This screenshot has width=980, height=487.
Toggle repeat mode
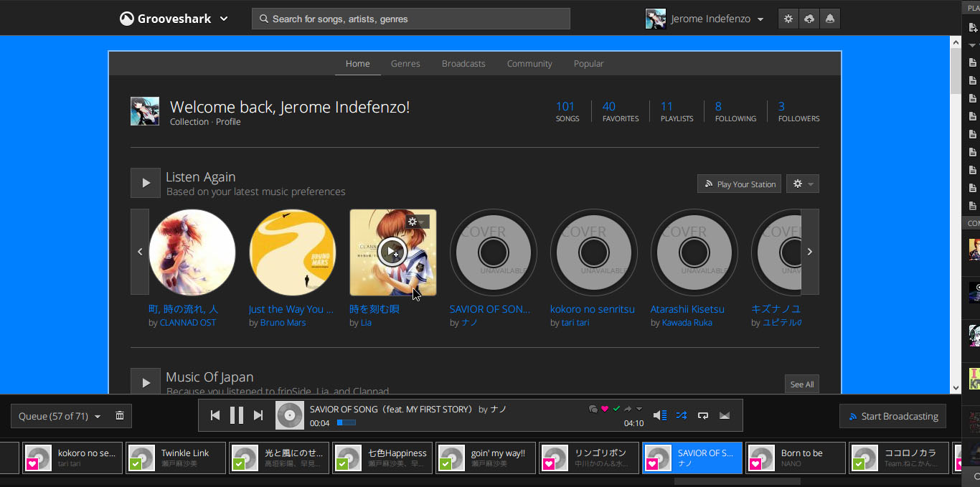coord(703,415)
